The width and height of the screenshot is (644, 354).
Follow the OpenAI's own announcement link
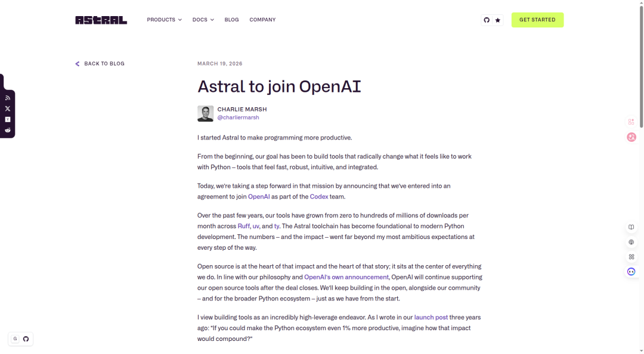pyautogui.click(x=346, y=277)
